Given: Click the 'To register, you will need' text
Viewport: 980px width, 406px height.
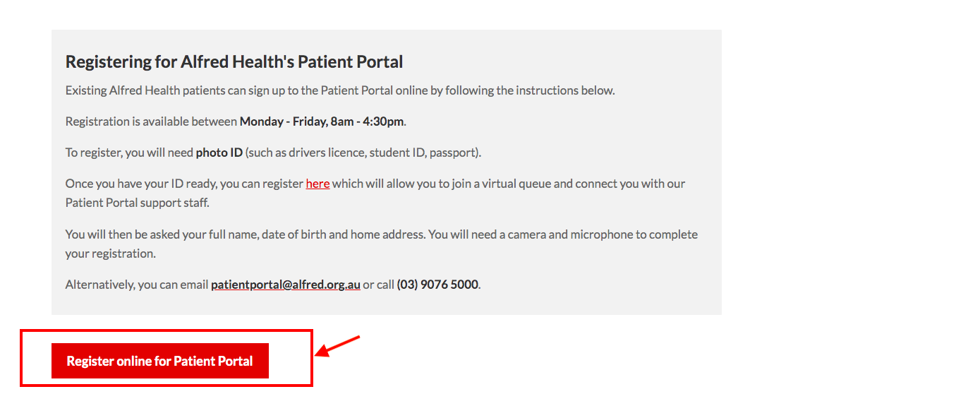Looking at the screenshot, I should coord(129,153).
